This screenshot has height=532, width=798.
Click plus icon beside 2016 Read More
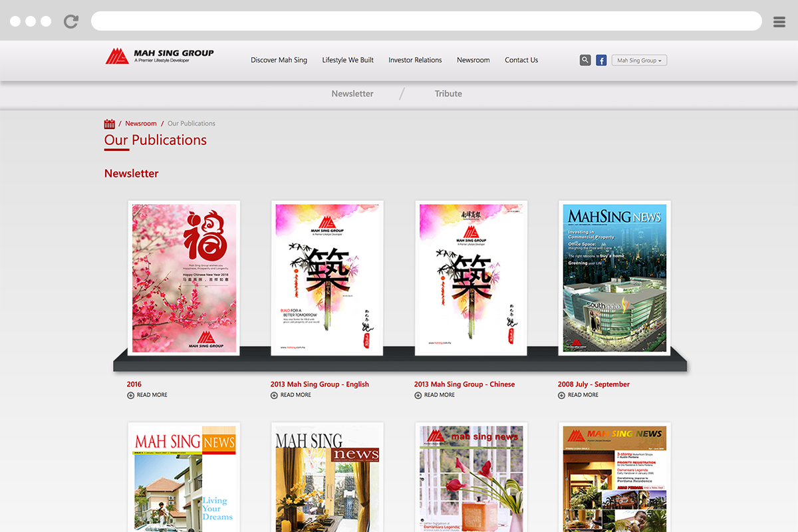click(130, 395)
